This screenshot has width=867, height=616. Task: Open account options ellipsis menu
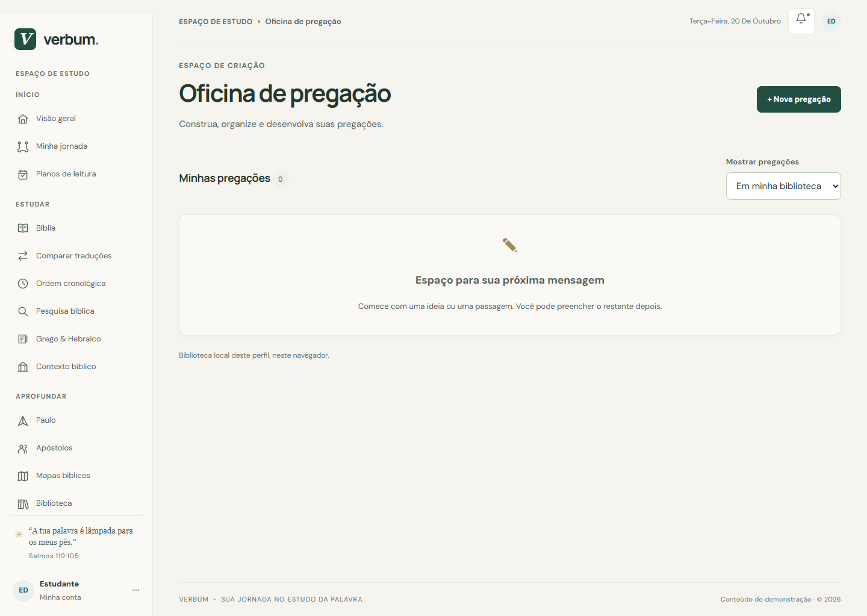click(136, 590)
